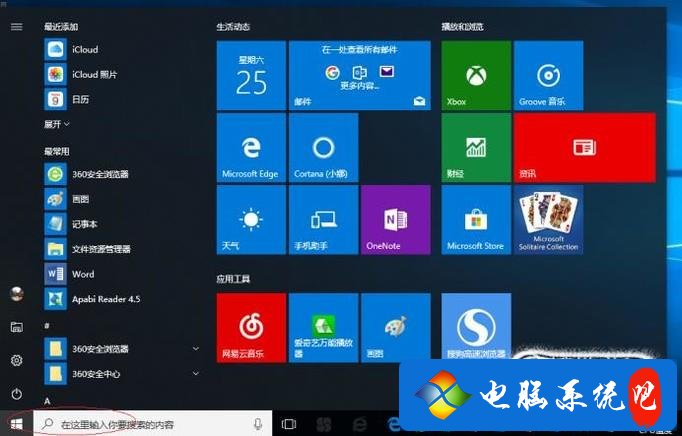Launch the OneNote tile
682x436 pixels.
[396, 220]
